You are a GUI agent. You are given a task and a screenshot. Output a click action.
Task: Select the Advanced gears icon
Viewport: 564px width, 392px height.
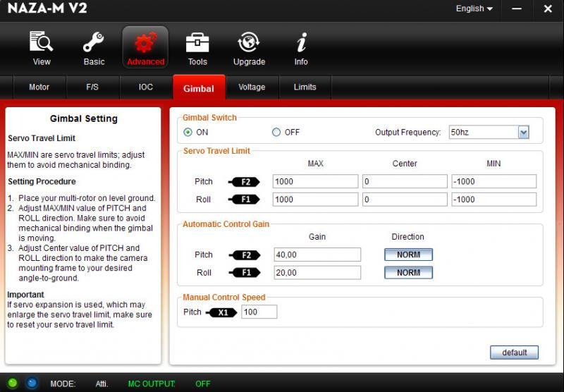pos(145,44)
